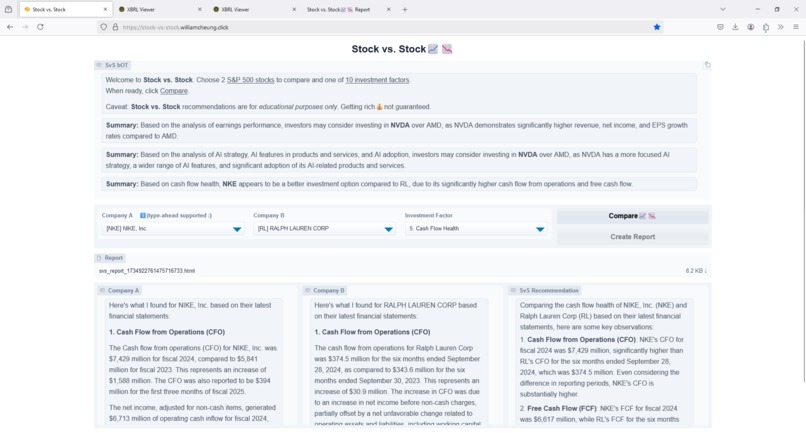Open Pocket save icon in toolbar
This screenshot has width=806, height=433.
[720, 27]
